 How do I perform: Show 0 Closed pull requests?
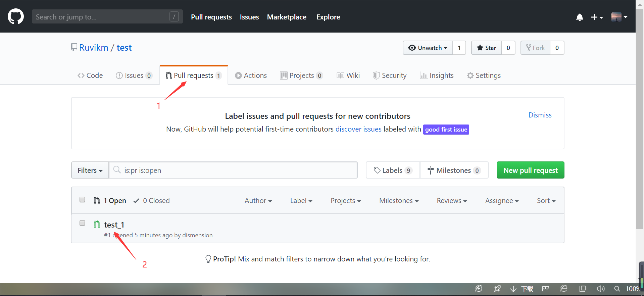pyautogui.click(x=151, y=201)
